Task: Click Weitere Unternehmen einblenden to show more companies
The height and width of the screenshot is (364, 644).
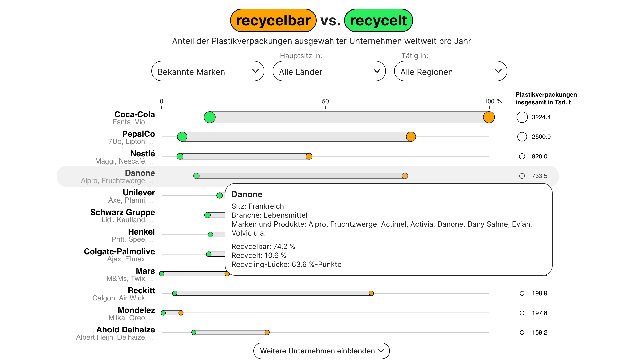Action: (x=321, y=351)
